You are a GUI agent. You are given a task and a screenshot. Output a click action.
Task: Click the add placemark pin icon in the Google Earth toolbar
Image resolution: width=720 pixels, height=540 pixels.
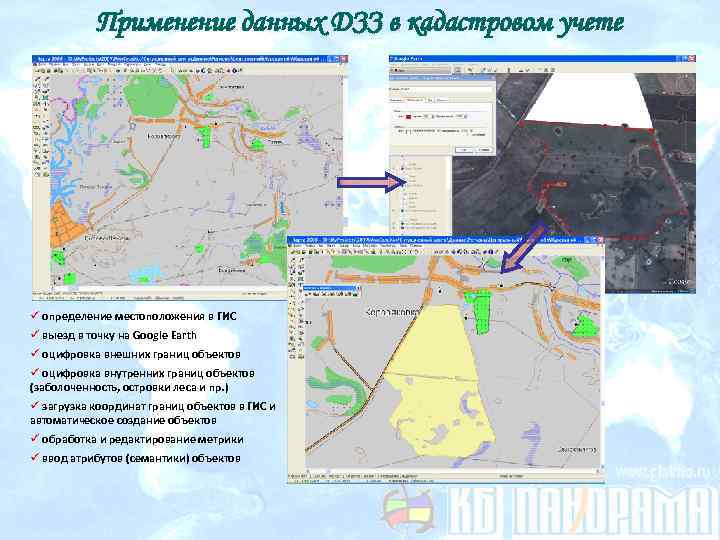[470, 70]
